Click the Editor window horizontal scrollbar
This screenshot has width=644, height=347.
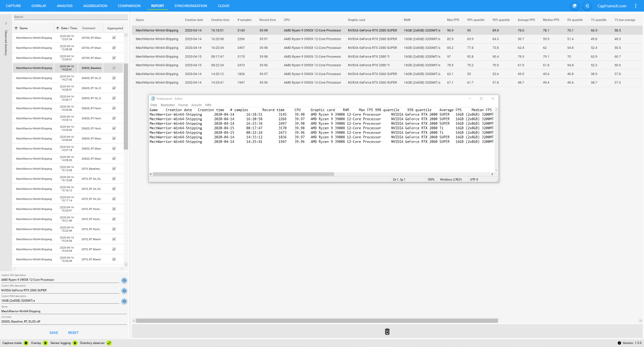[x=244, y=174]
